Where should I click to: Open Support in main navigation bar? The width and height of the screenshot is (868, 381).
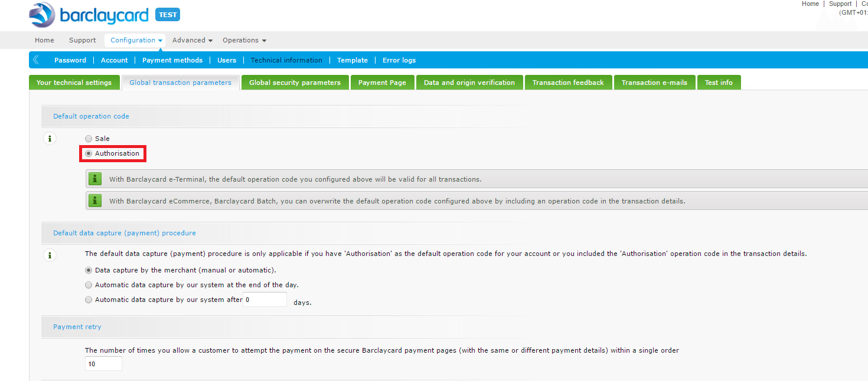click(x=82, y=40)
